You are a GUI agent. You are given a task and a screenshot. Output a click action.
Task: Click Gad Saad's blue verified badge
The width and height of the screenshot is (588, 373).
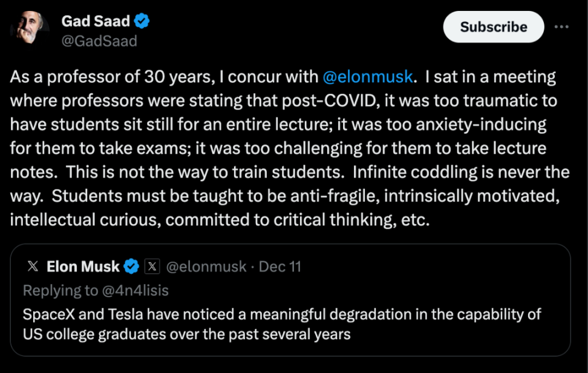click(142, 22)
